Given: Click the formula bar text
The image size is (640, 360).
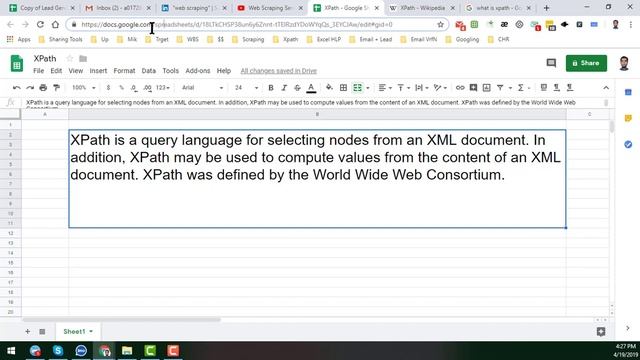Looking at the screenshot, I should (301, 103).
